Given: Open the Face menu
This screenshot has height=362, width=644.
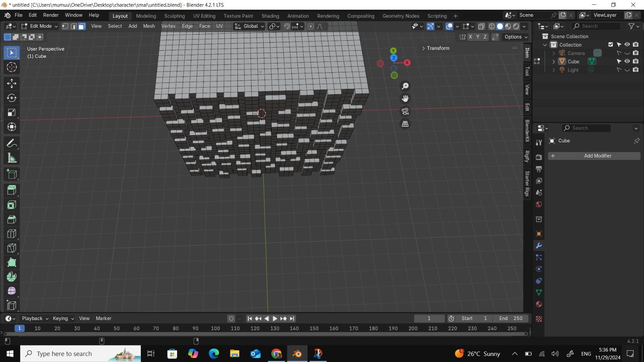Looking at the screenshot, I should point(204,26).
